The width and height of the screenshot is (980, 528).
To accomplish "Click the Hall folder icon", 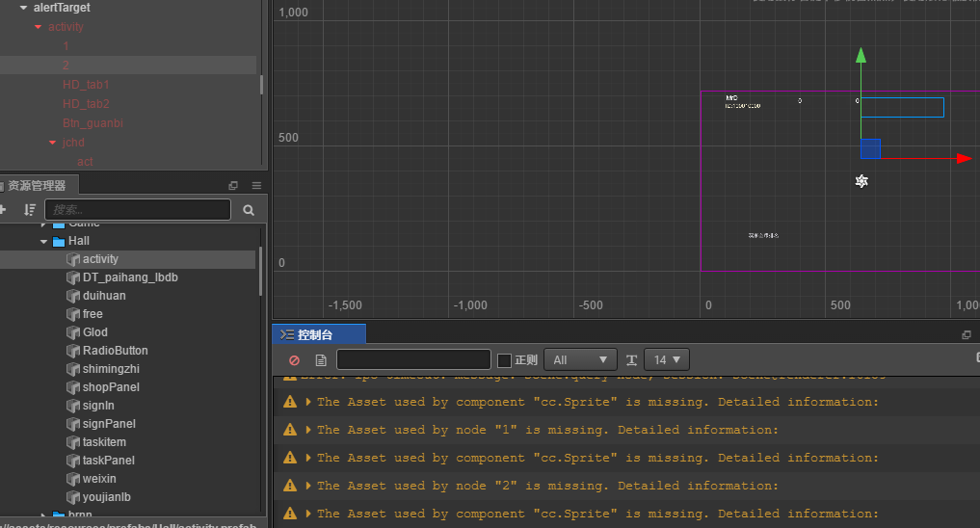I will (x=59, y=241).
